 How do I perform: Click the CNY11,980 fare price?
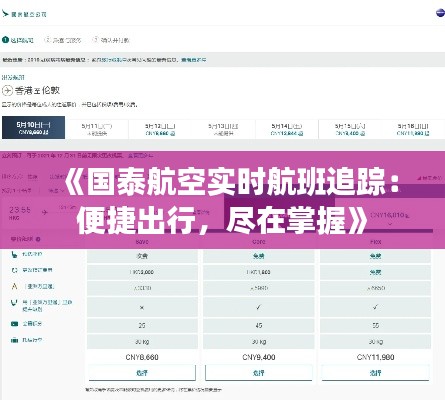[375, 357]
